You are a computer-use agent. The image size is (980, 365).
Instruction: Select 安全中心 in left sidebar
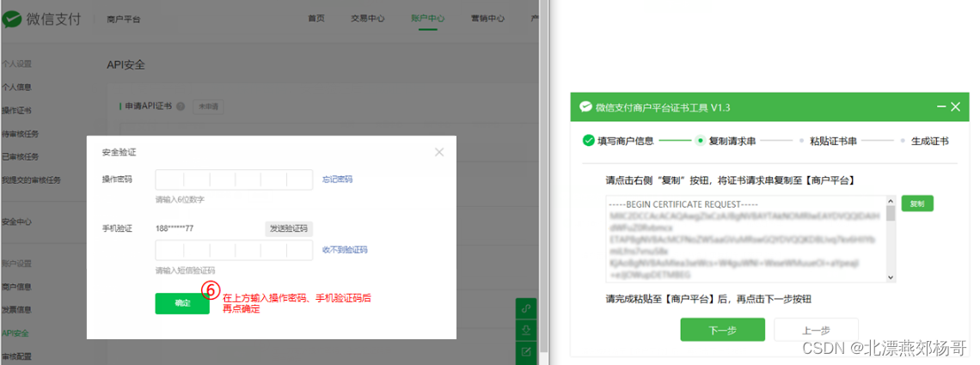tap(16, 222)
